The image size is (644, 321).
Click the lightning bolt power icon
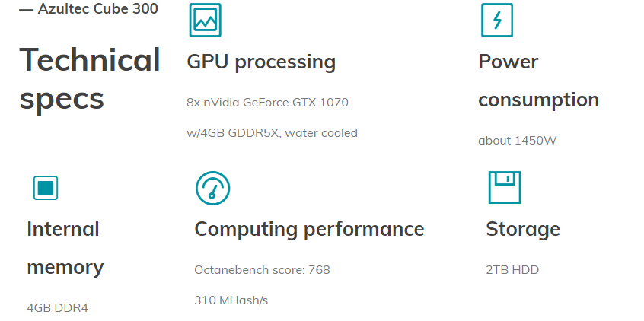point(497,20)
